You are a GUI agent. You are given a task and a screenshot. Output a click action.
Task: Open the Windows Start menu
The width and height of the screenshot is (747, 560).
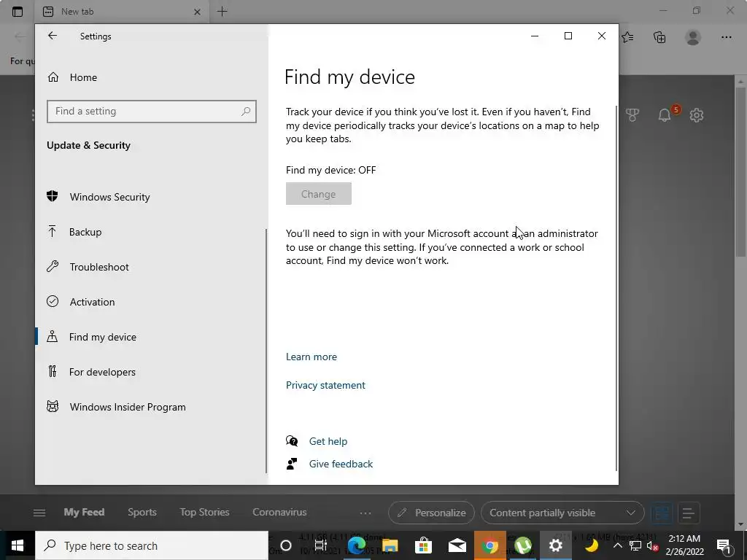(x=18, y=545)
